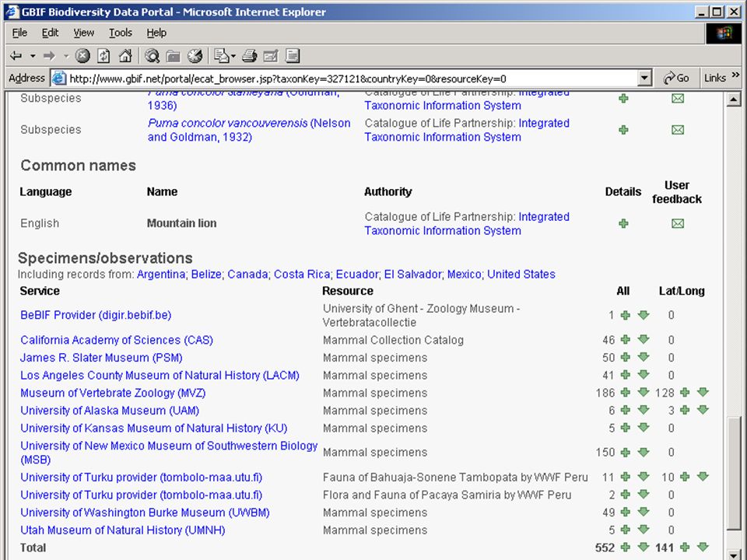Image resolution: width=747 pixels, height=560 pixels.
Task: Click Total Lat/Long plus icon
Action: point(685,548)
